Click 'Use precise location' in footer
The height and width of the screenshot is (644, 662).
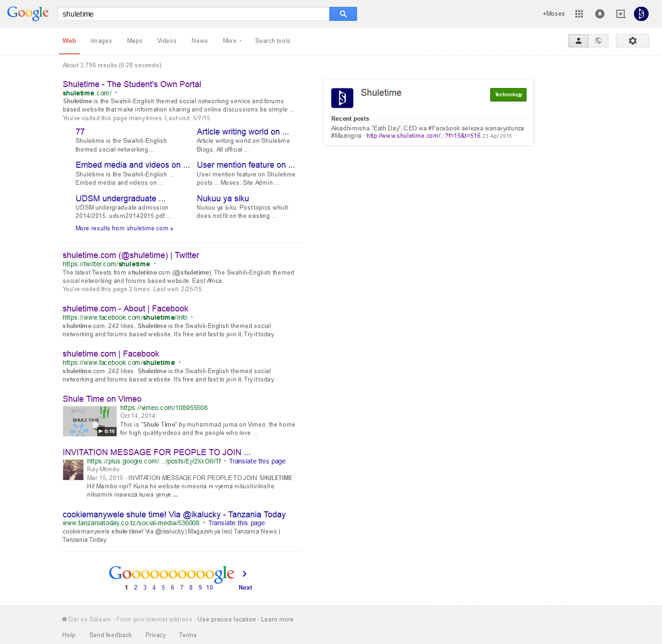[227, 620]
